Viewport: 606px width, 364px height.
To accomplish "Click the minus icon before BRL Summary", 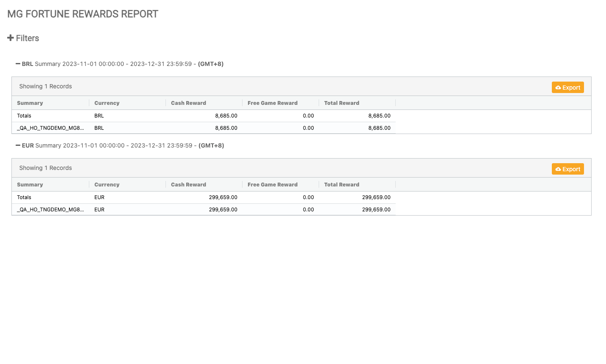I will point(18,64).
